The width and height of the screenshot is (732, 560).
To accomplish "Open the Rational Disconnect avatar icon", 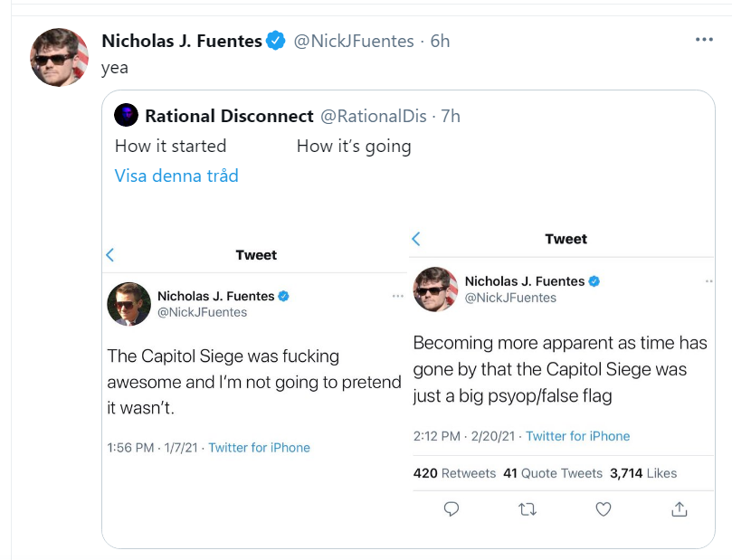I will [x=126, y=115].
